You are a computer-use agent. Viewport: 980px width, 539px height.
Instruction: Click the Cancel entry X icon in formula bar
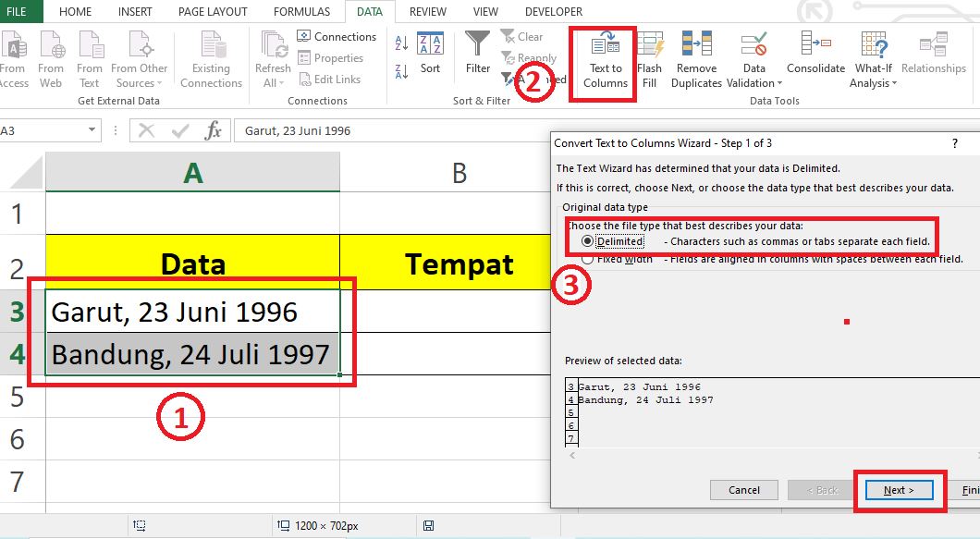(146, 130)
